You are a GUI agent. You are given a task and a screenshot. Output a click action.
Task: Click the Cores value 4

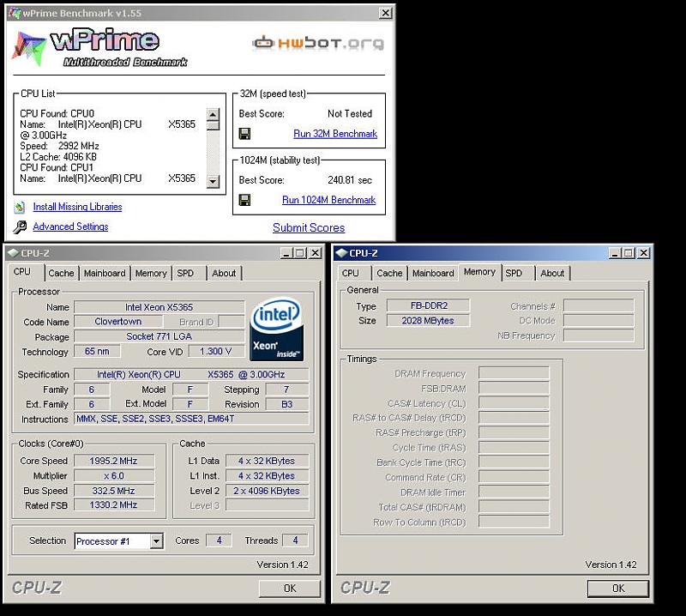point(219,541)
